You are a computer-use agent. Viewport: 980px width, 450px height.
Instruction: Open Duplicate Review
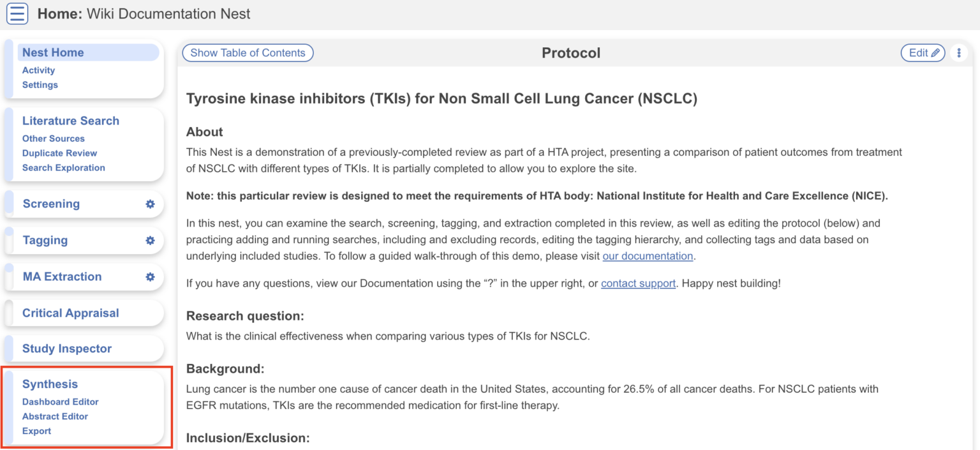click(x=59, y=153)
